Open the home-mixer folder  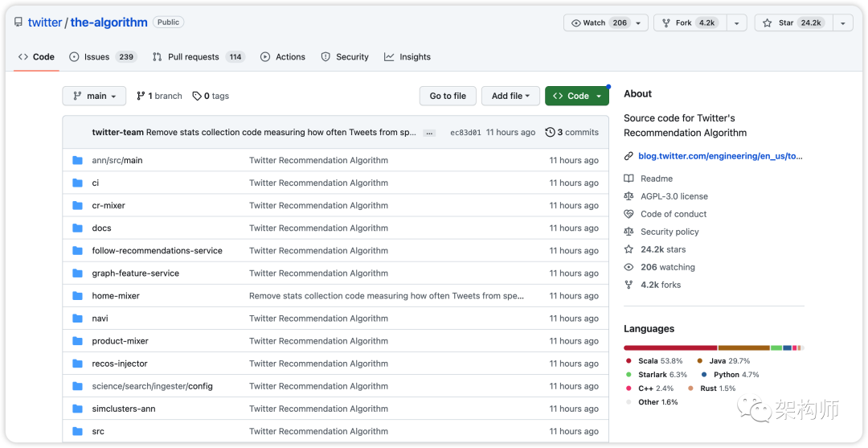pyautogui.click(x=116, y=296)
